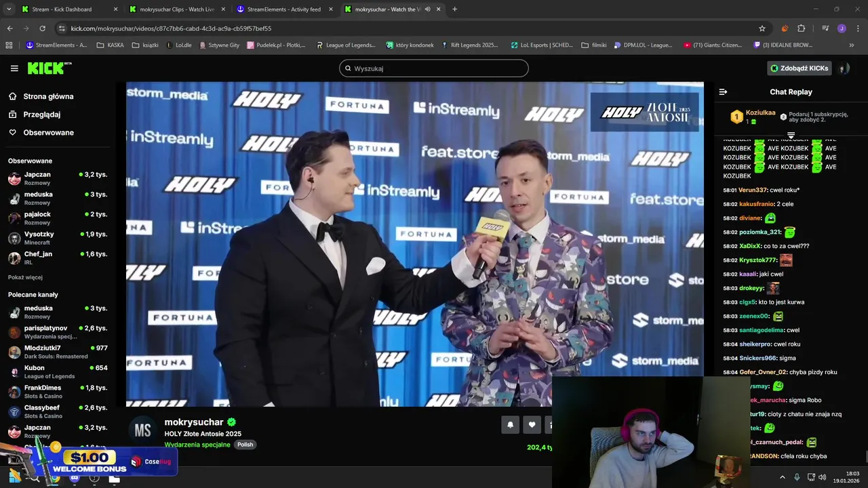Open the hamburger sidebar menu

click(14, 68)
